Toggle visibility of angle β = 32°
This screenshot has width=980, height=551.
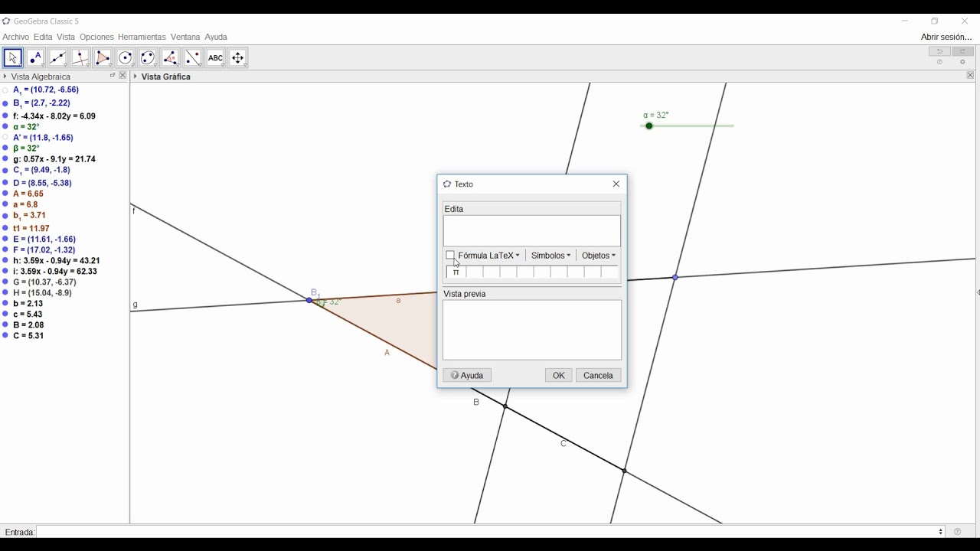click(x=5, y=148)
